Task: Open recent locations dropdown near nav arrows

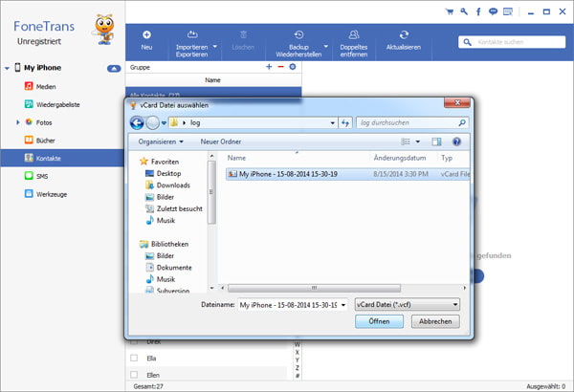Action: [164, 123]
